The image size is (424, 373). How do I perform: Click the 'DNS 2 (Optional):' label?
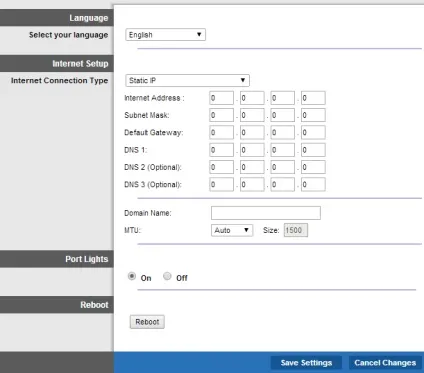click(153, 167)
